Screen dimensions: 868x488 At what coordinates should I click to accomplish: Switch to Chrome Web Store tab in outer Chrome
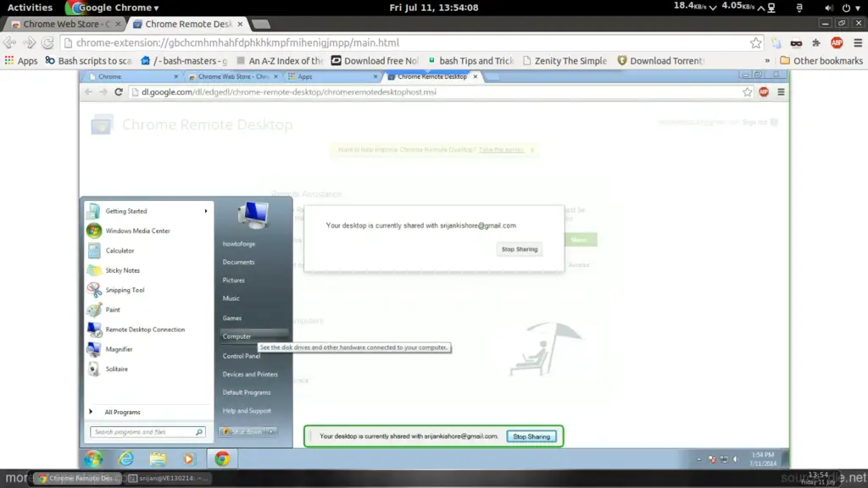tap(66, 25)
